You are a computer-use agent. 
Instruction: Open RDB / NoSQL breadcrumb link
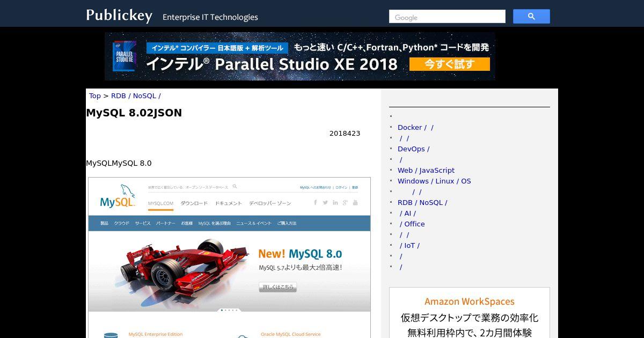[136, 96]
